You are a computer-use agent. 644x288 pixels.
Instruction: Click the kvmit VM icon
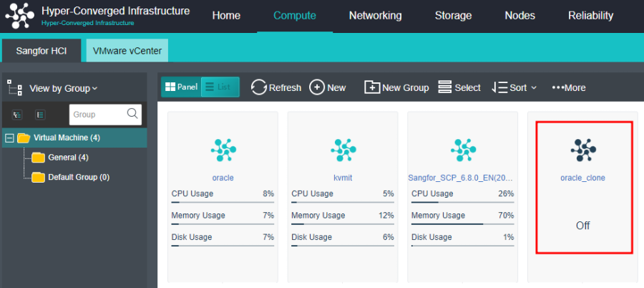pyautogui.click(x=343, y=150)
